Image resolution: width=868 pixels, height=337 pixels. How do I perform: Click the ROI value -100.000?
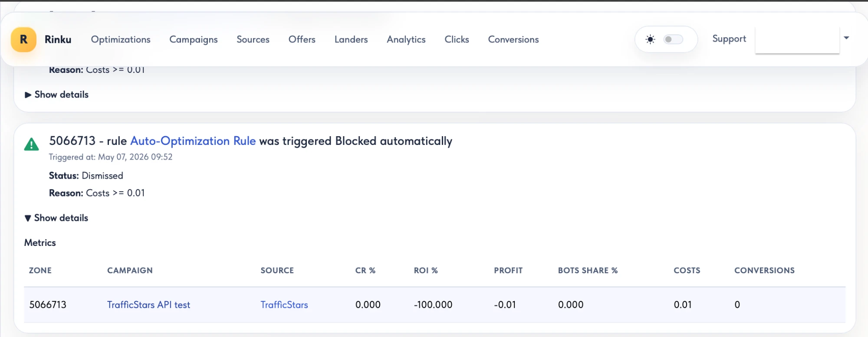433,305
